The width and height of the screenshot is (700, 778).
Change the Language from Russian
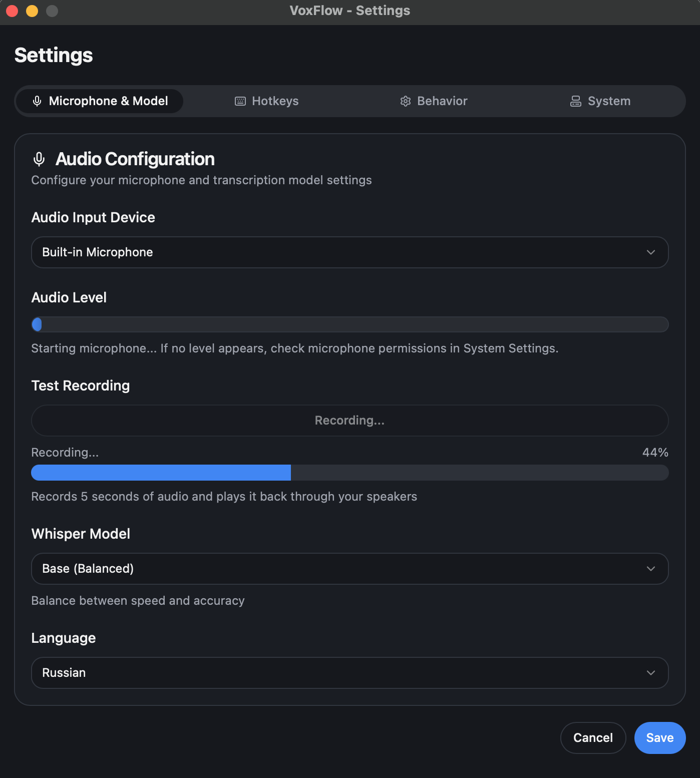pyautogui.click(x=349, y=673)
